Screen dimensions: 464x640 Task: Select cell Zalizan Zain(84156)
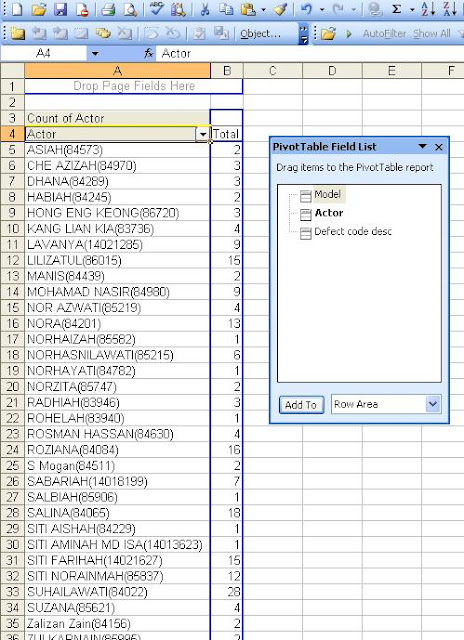pyautogui.click(x=118, y=624)
